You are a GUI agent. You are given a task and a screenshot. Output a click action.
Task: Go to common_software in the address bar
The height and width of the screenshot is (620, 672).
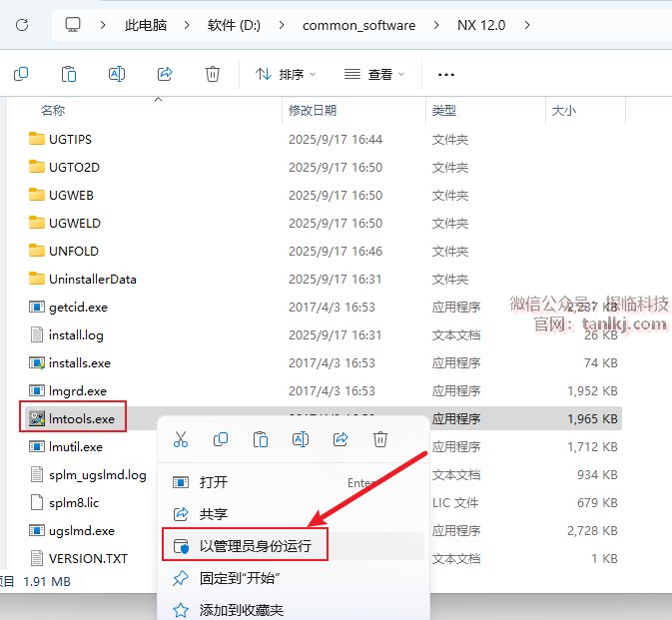pyautogui.click(x=359, y=25)
